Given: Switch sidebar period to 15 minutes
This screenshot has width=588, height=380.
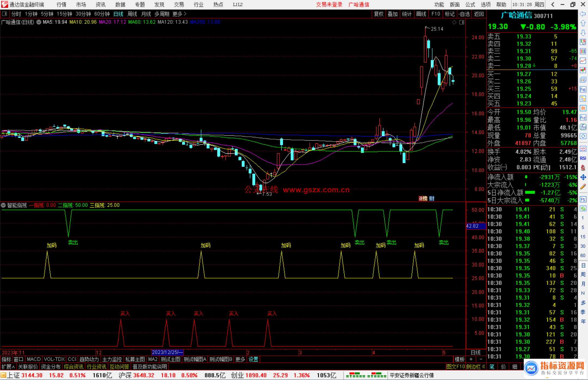Looking at the screenshot, I should [583, 237].
